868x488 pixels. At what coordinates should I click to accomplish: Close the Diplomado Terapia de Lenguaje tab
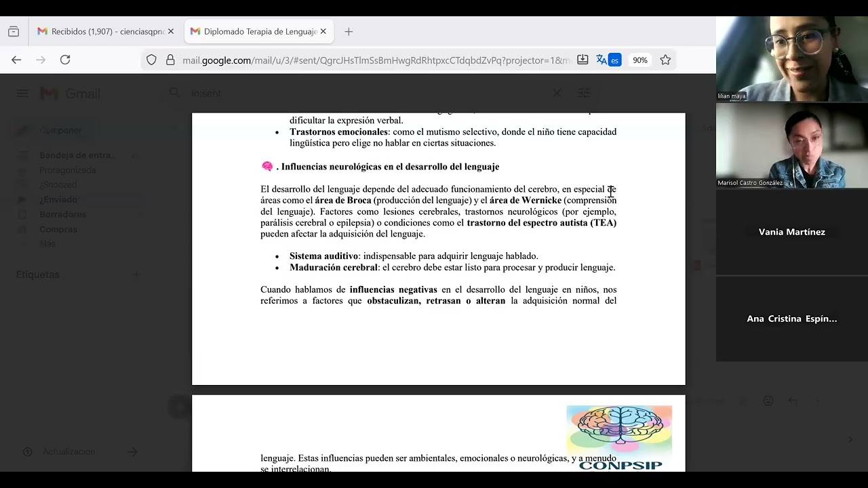[x=323, y=31]
